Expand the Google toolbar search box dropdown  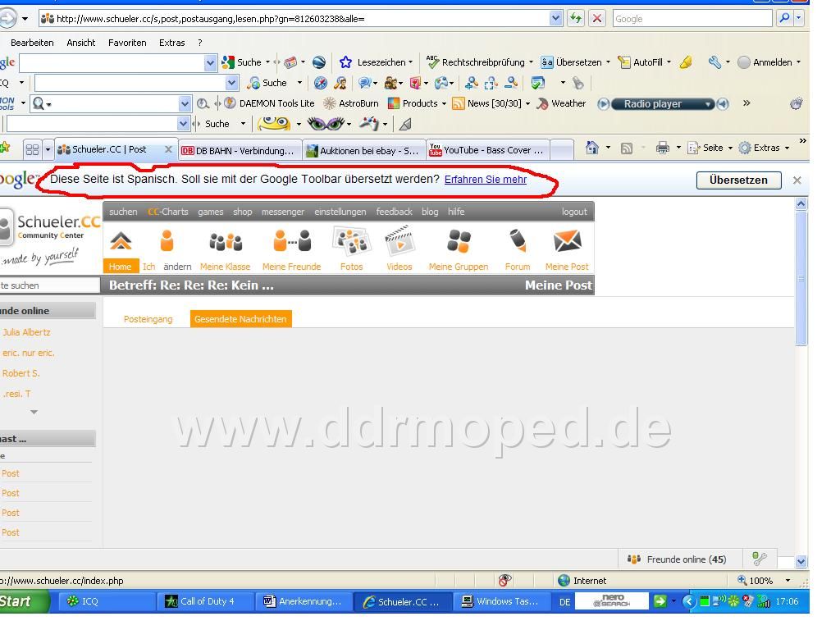click(210, 63)
